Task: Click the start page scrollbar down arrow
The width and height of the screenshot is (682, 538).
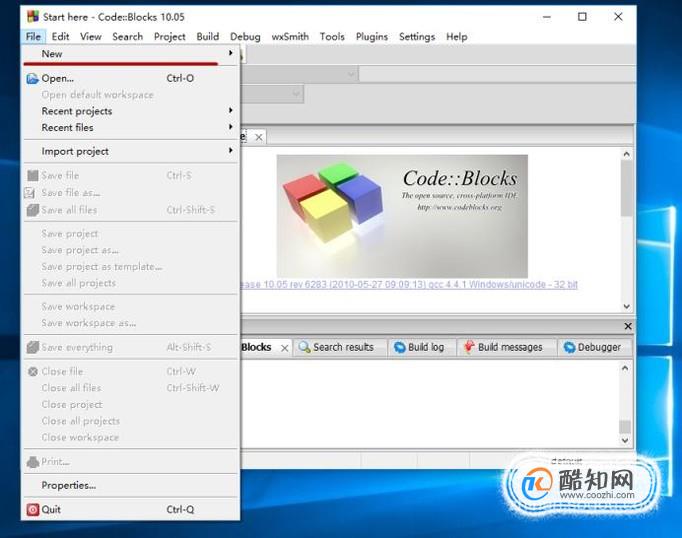Action: 626,306
